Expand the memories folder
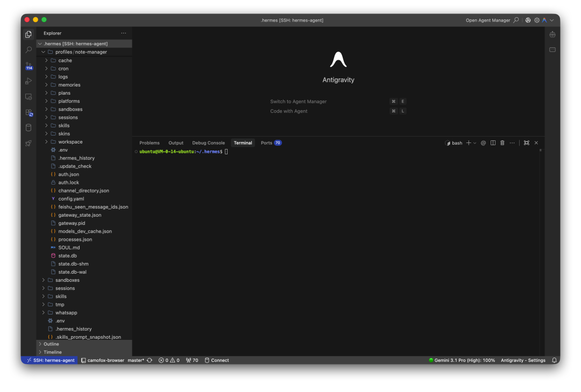 coord(84,85)
